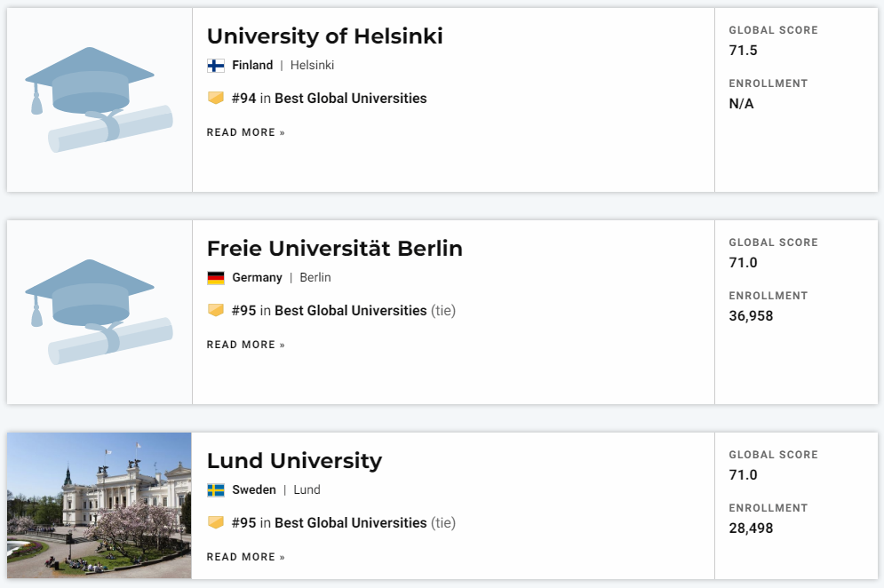This screenshot has width=884, height=588.
Task: Click Read More under Lund University
Action: (x=246, y=557)
